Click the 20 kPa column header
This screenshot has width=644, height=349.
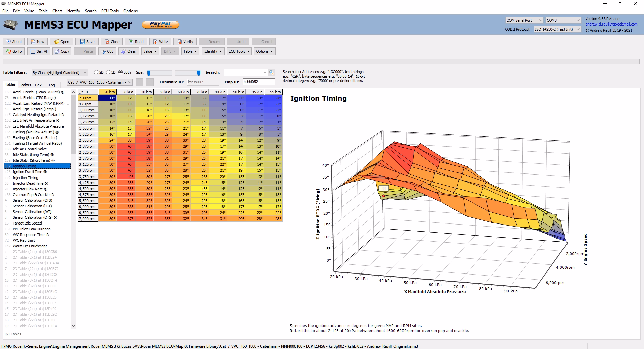[x=107, y=92]
